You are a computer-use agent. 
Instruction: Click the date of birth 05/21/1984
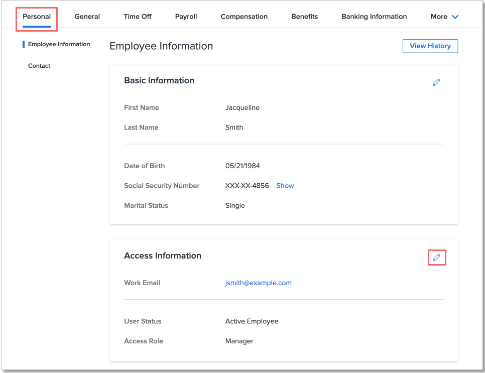(x=243, y=166)
